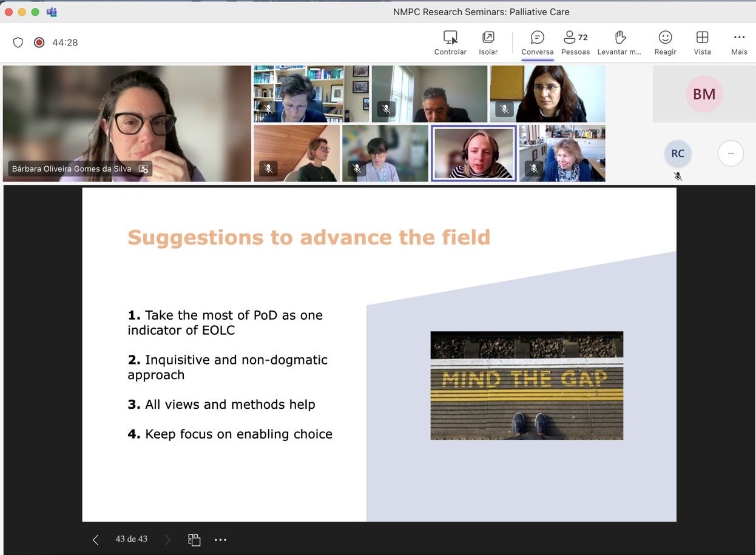The image size is (756, 555).
Task: Click the Mind the Gap slide image
Action: [527, 385]
